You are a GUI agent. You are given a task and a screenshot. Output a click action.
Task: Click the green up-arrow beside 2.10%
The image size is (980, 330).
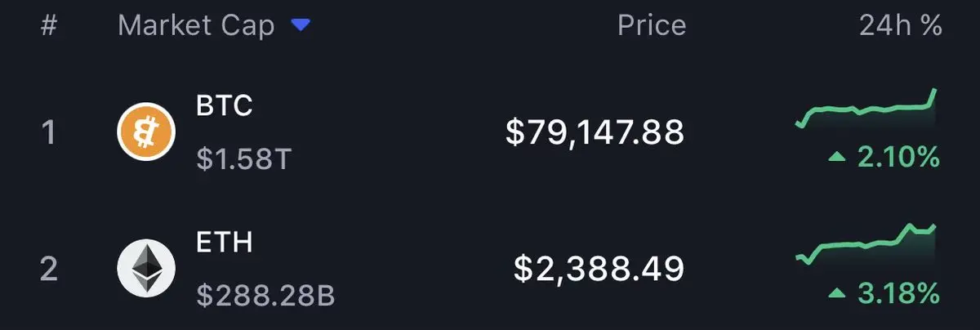pyautogui.click(x=836, y=157)
